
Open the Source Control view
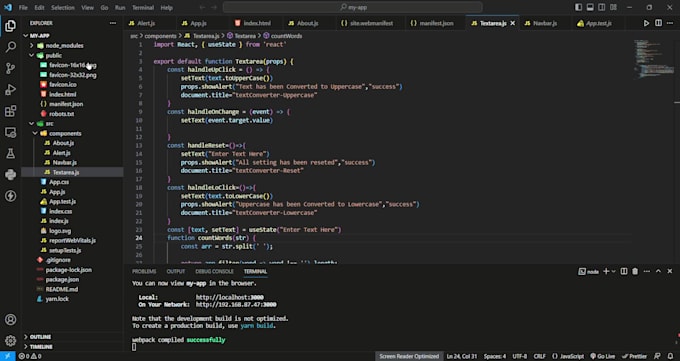10,68
